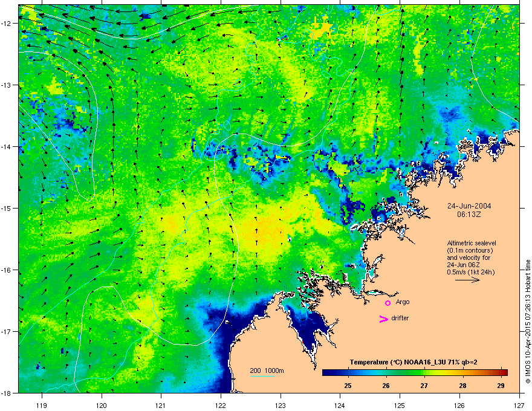Click the '0.5m/s (1kt 24h)' text
The width and height of the screenshot is (532, 411).
470,273
